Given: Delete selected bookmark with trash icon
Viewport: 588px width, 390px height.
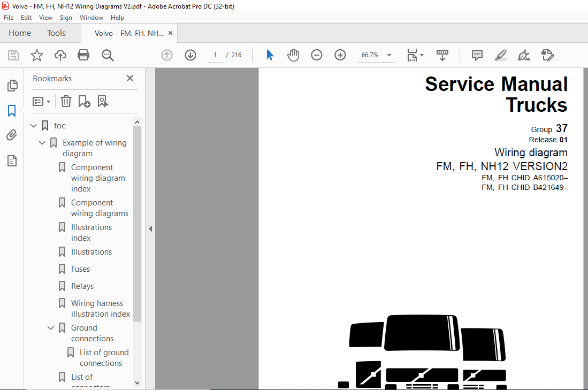Looking at the screenshot, I should coord(66,101).
